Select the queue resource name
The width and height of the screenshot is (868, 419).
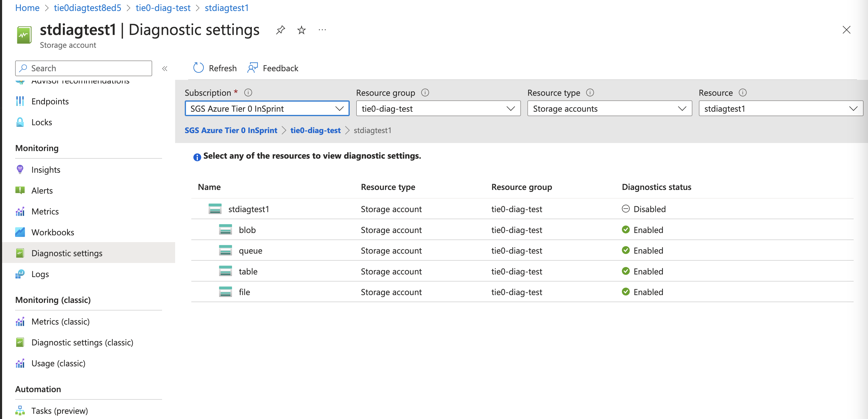(250, 251)
